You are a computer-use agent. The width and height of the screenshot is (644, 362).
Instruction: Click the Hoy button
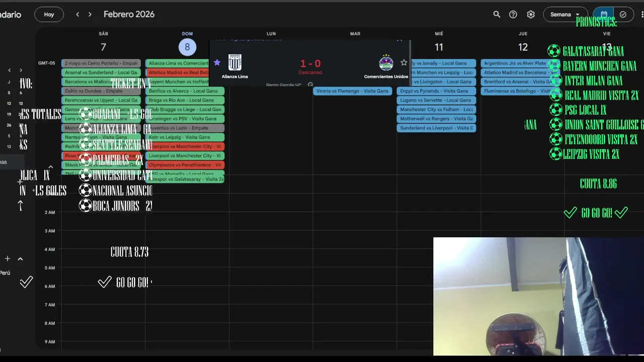click(x=49, y=15)
